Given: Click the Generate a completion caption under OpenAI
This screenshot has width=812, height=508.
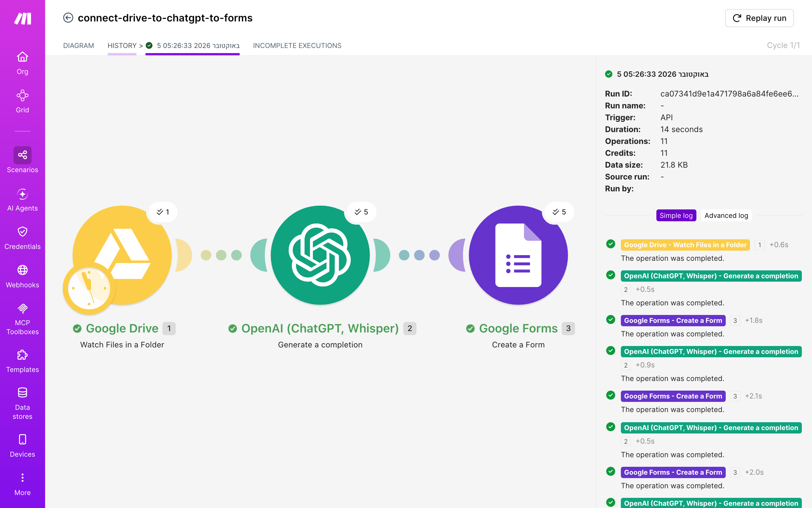Looking at the screenshot, I should coord(320,345).
